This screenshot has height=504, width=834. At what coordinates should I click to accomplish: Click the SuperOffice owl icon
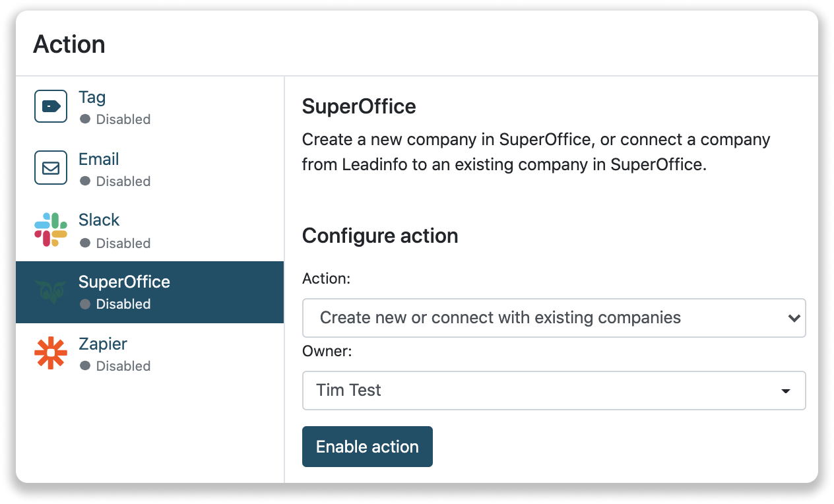(50, 291)
